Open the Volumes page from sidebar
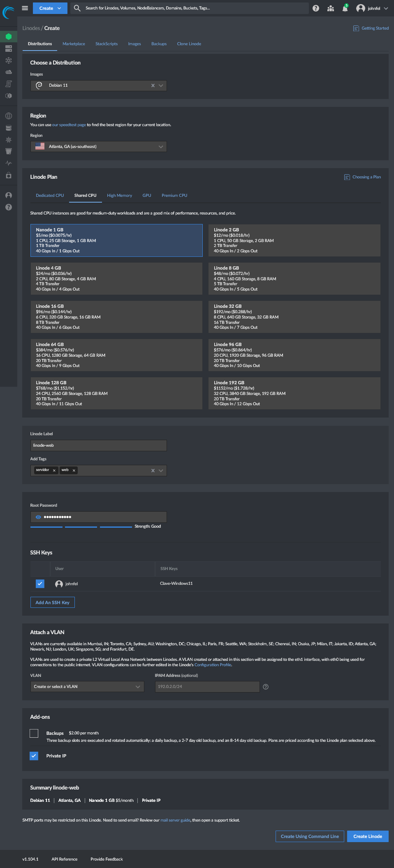 point(9,48)
